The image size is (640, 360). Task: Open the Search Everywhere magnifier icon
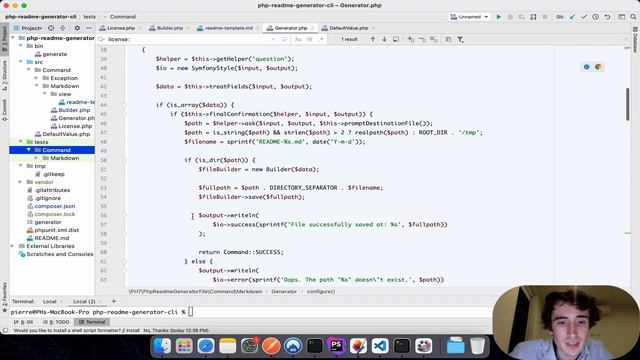633,17
